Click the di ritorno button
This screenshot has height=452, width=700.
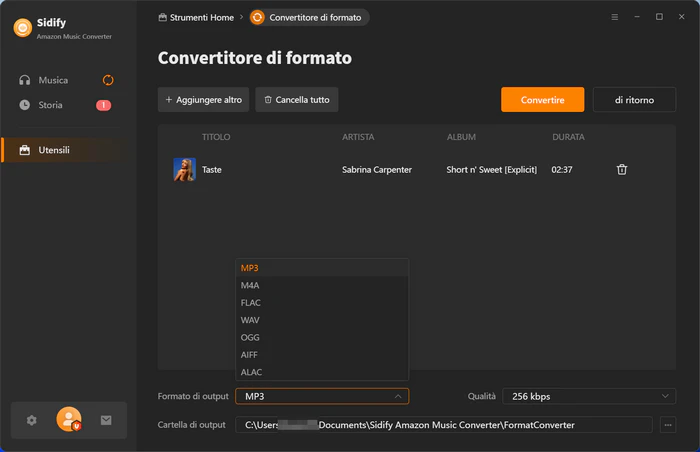634,100
